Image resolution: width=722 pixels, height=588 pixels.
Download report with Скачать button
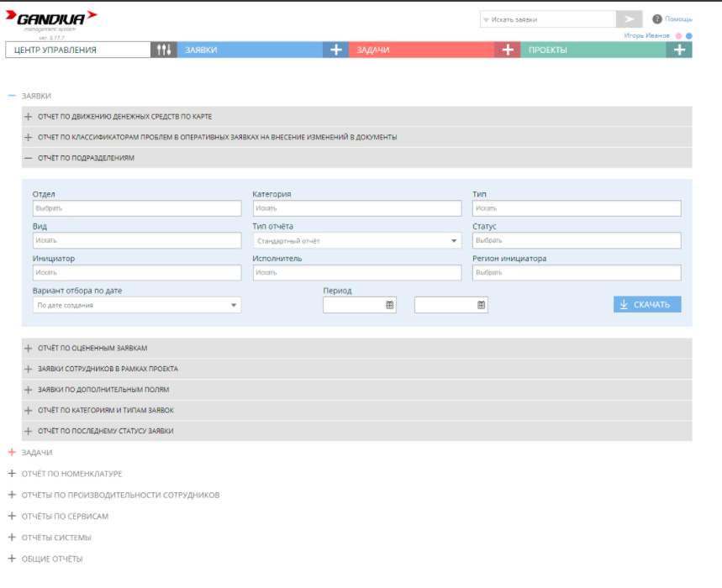(x=647, y=305)
